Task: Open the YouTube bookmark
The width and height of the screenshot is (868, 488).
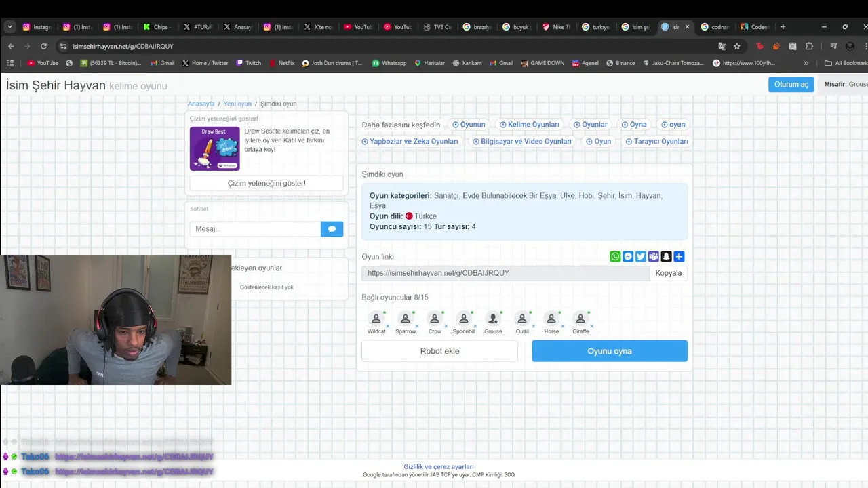Action: tap(43, 63)
